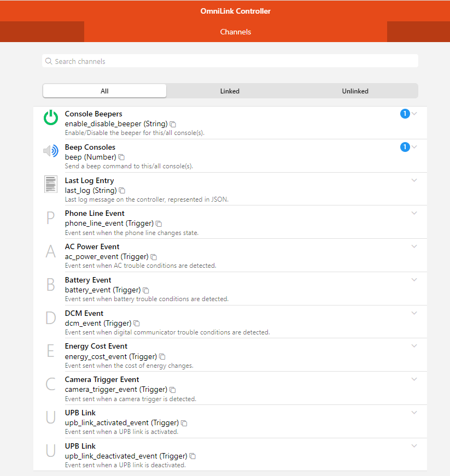Expand the Console Beepers channel row

(414, 114)
